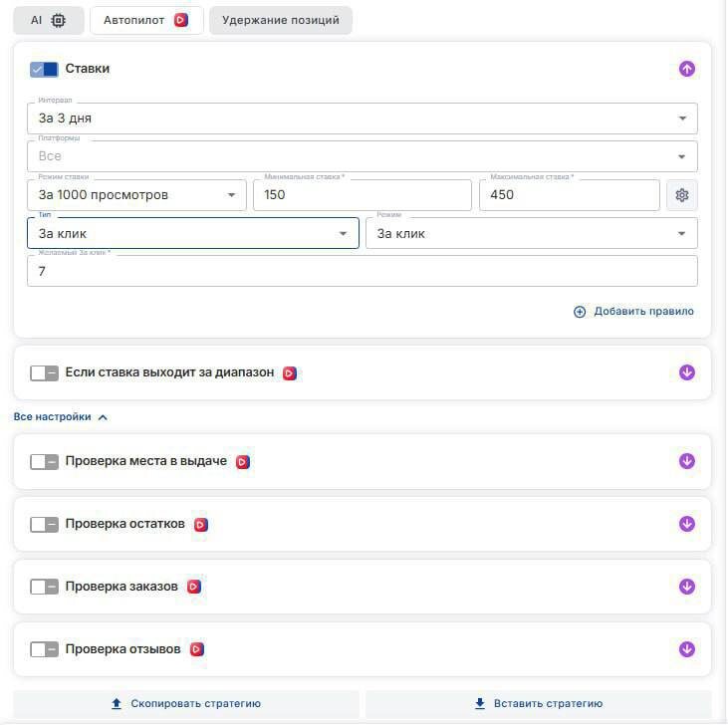The width and height of the screenshot is (728, 725).
Task: Open video help for Проверка места в выдаче
Action: click(242, 462)
